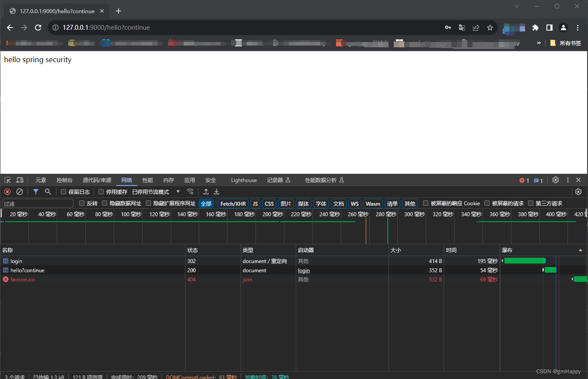This screenshot has height=379, width=588.
Task: Select the login request row
Action: point(294,261)
